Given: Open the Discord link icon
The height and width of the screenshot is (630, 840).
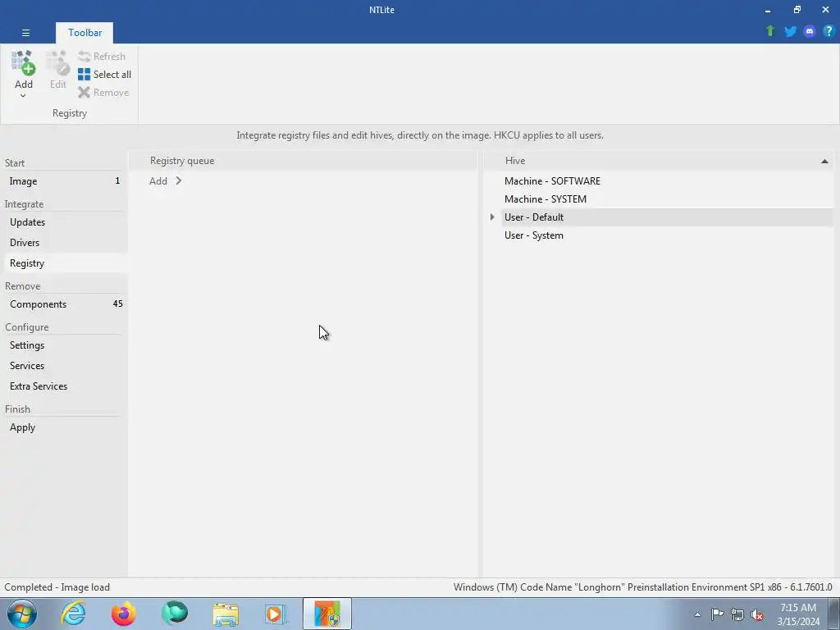Looking at the screenshot, I should point(810,31).
